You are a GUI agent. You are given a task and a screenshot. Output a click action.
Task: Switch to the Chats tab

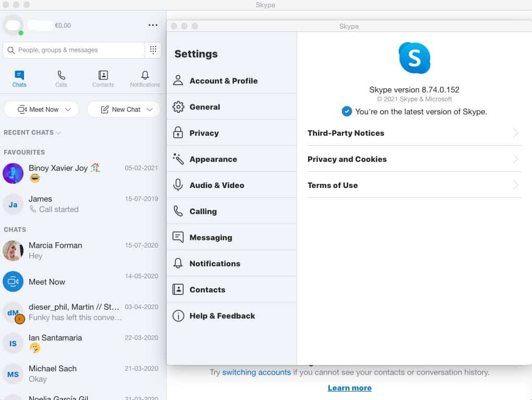(x=19, y=79)
